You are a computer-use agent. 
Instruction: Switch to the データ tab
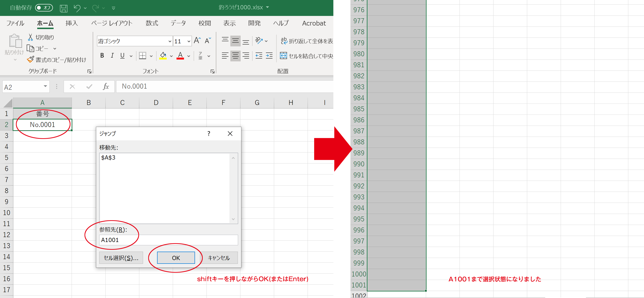178,23
